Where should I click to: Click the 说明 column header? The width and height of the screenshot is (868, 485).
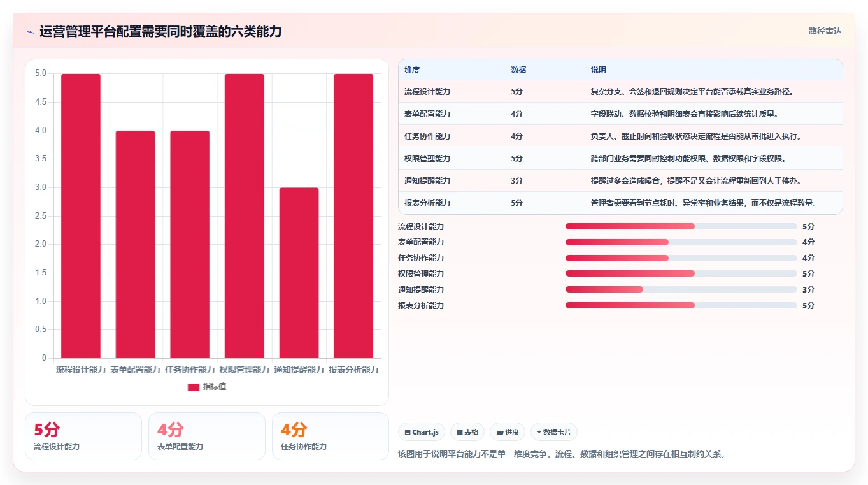[x=599, y=69]
